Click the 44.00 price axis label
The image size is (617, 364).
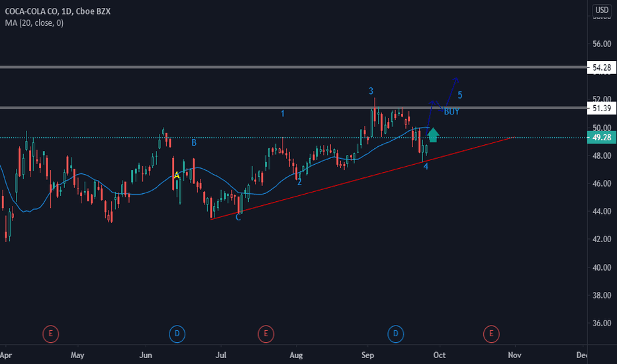click(602, 211)
